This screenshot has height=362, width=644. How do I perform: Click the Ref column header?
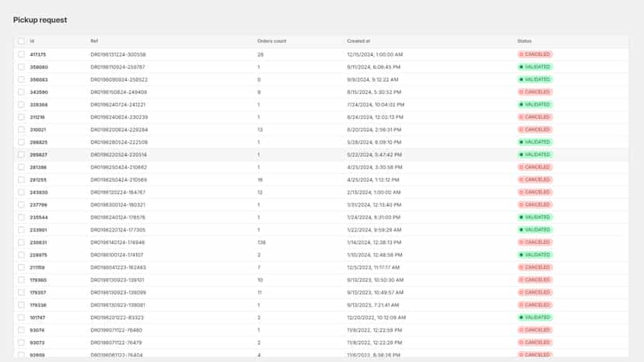tap(94, 41)
